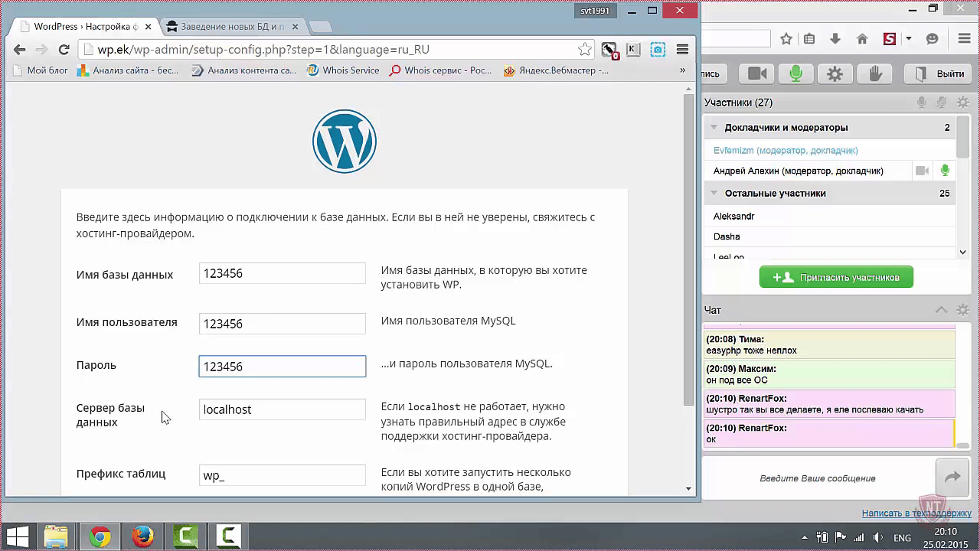
Task: Click the Chrome back arrow
Action: coord(20,50)
